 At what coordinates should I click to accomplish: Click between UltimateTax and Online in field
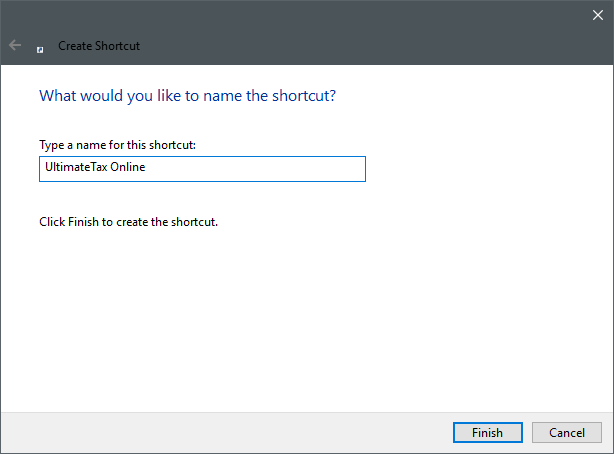109,167
